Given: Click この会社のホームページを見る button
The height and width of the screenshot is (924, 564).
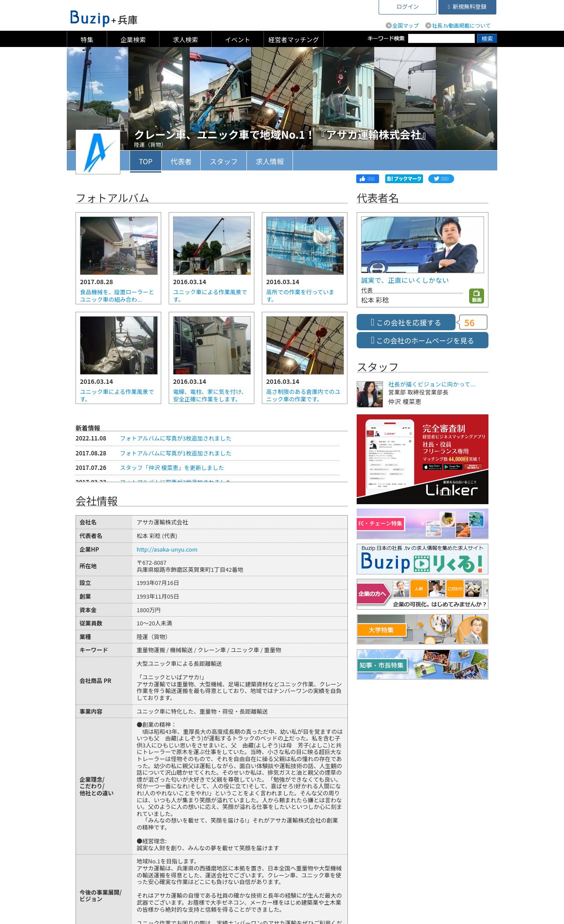Looking at the screenshot, I should pyautogui.click(x=423, y=340).
